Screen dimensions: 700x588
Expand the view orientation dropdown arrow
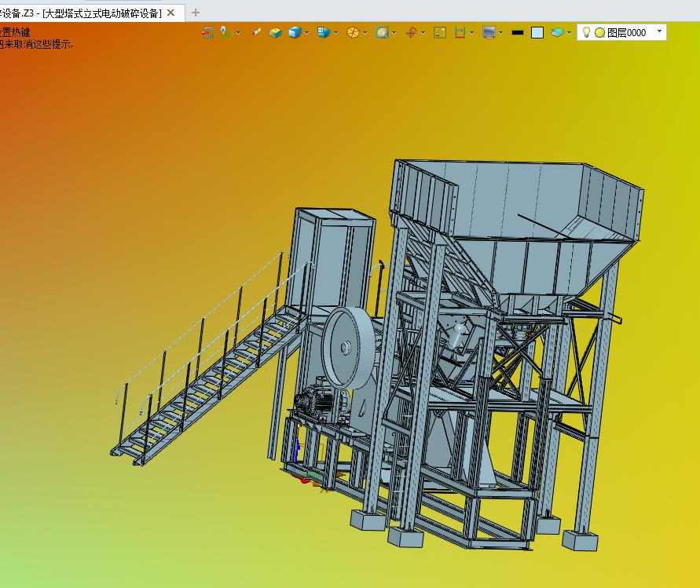coord(335,33)
